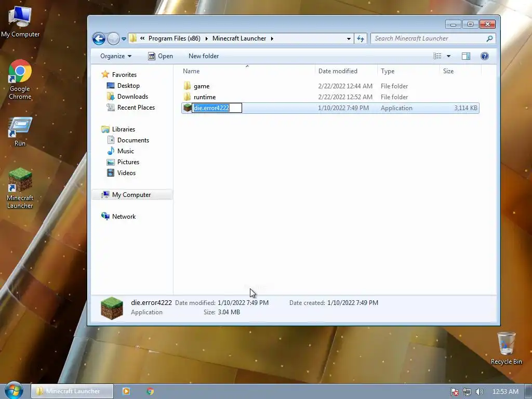This screenshot has height=399, width=532.
Task: Click the 12:53 AM taskbar clock
Action: [505, 392]
